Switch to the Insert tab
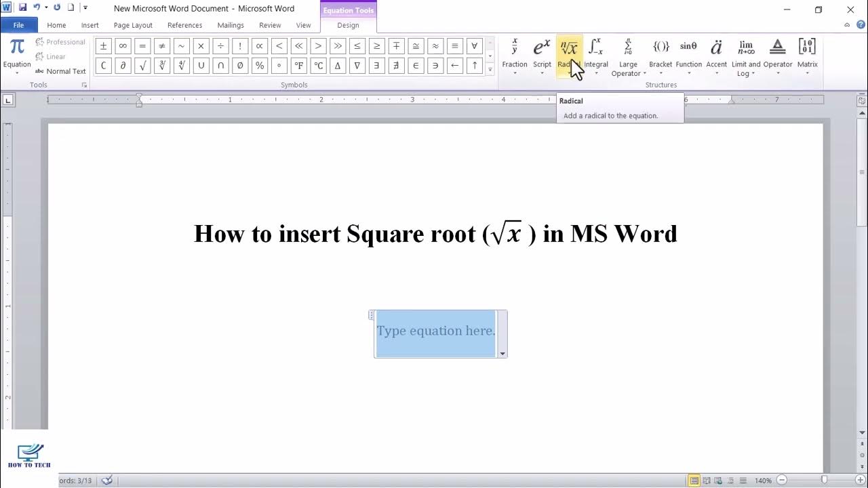Screen dimensions: 868x488 pos(90,25)
